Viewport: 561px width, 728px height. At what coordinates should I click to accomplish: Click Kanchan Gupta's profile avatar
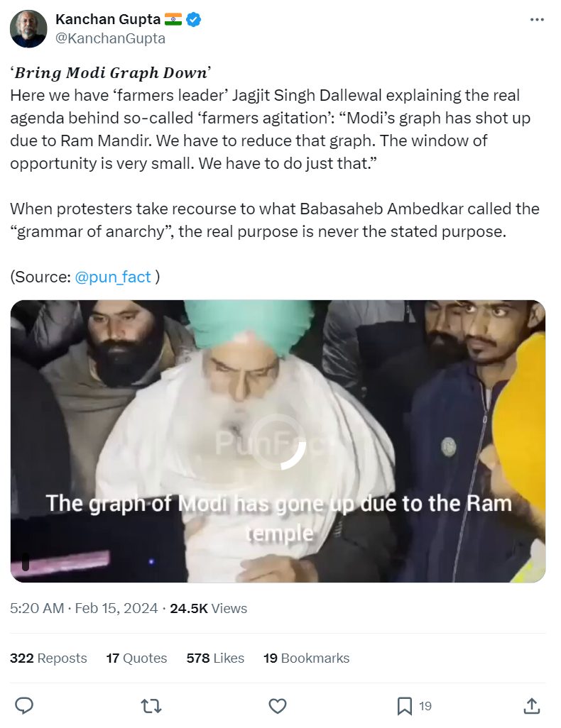click(28, 29)
